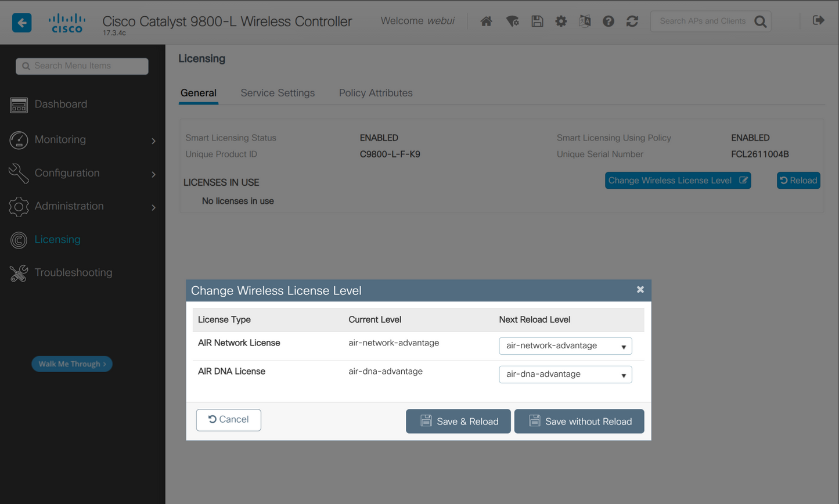The width and height of the screenshot is (839, 504).
Task: Click the Licensing sidebar icon
Action: [x=19, y=240]
